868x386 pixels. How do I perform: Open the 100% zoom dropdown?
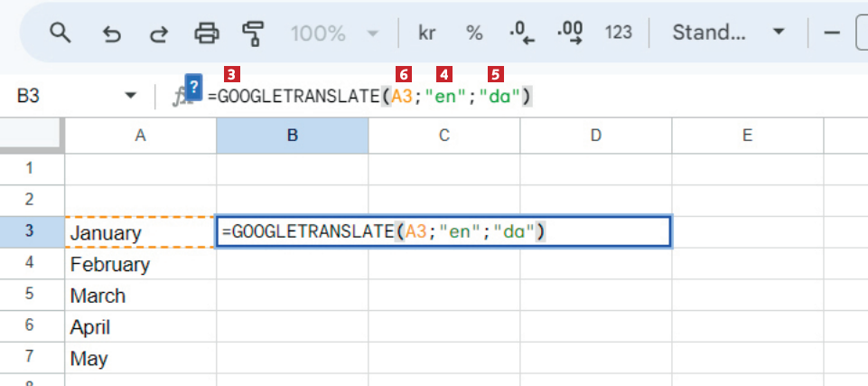point(334,33)
